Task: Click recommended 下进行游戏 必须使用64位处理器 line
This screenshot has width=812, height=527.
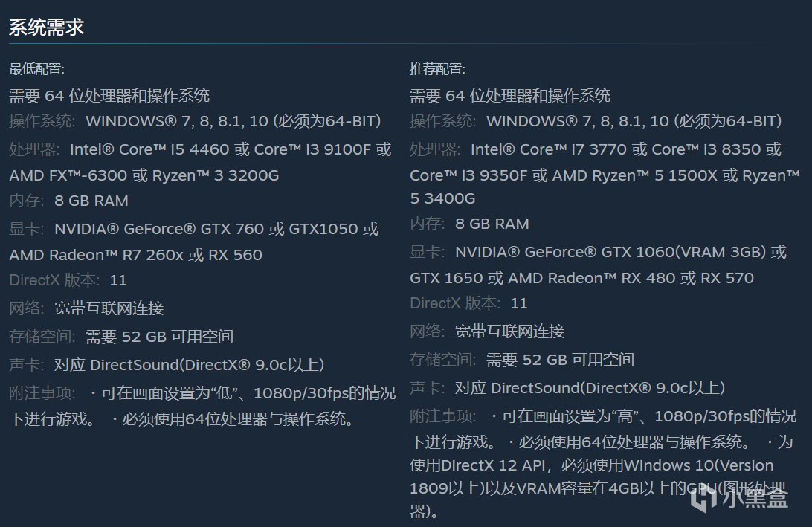Action: click(x=602, y=442)
